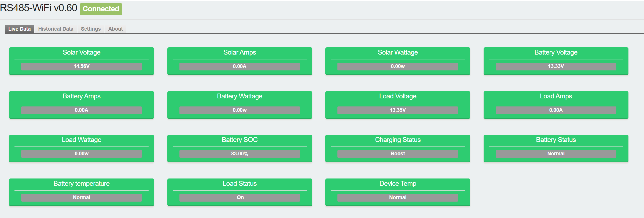This screenshot has height=218, width=644.
Task: Select the Battery SOC card title
Action: tap(240, 140)
